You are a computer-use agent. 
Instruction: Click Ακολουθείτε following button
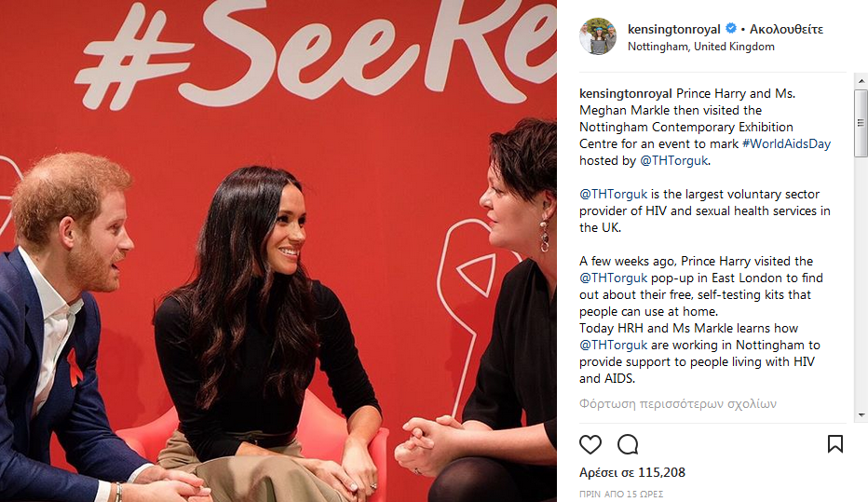coord(786,29)
